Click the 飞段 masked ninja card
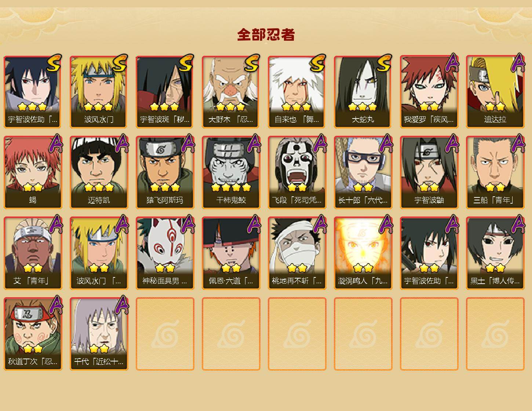Screen dimensions: 532x411 [297, 172]
